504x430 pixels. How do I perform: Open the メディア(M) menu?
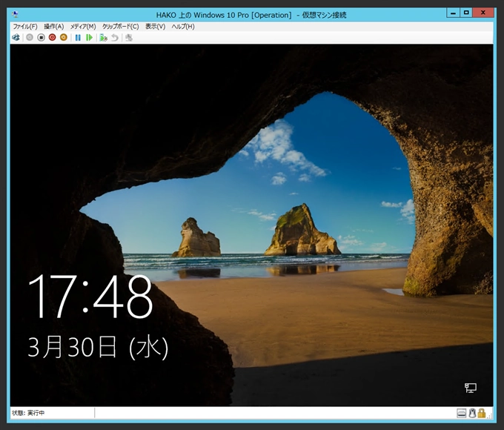pyautogui.click(x=83, y=27)
